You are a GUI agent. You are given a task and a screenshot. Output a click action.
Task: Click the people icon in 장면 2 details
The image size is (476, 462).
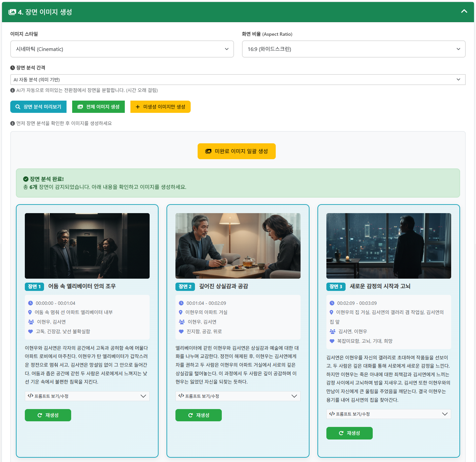[x=182, y=322]
